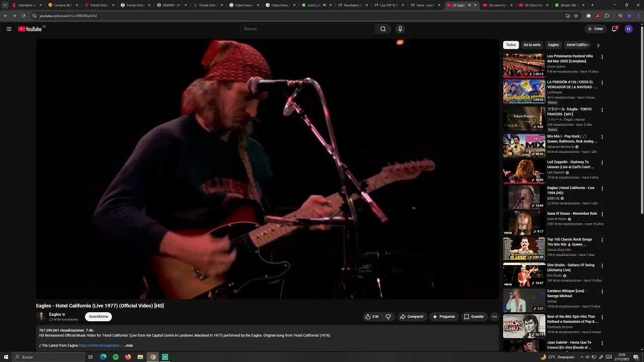The height and width of the screenshot is (362, 644).
Task: Open options for Los Prisioneros Festival Viña video
Action: pyautogui.click(x=602, y=57)
